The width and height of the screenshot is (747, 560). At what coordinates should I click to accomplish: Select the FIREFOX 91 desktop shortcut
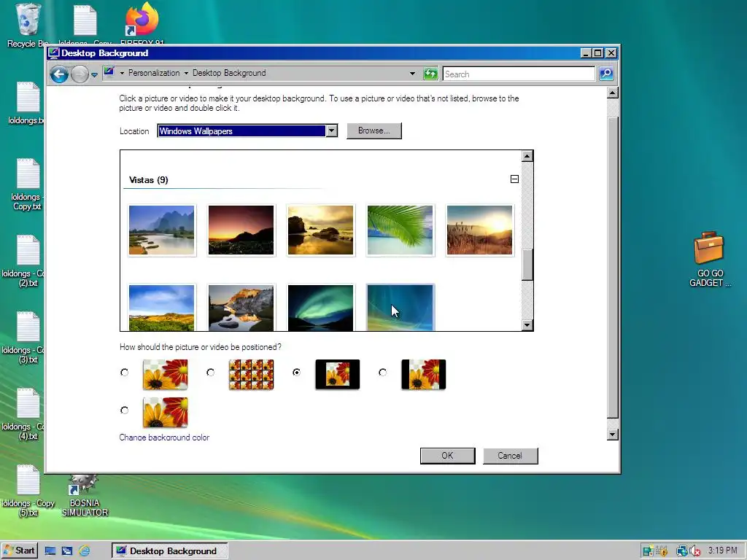point(142,24)
